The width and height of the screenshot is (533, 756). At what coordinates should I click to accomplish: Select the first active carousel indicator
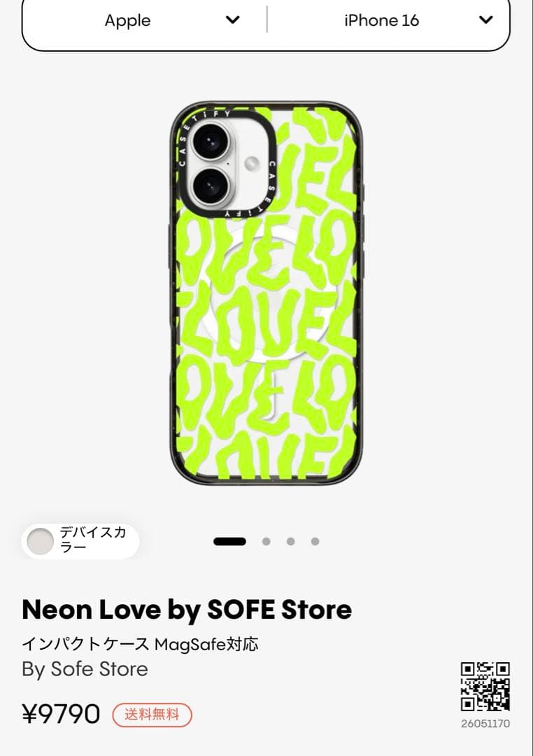click(230, 541)
